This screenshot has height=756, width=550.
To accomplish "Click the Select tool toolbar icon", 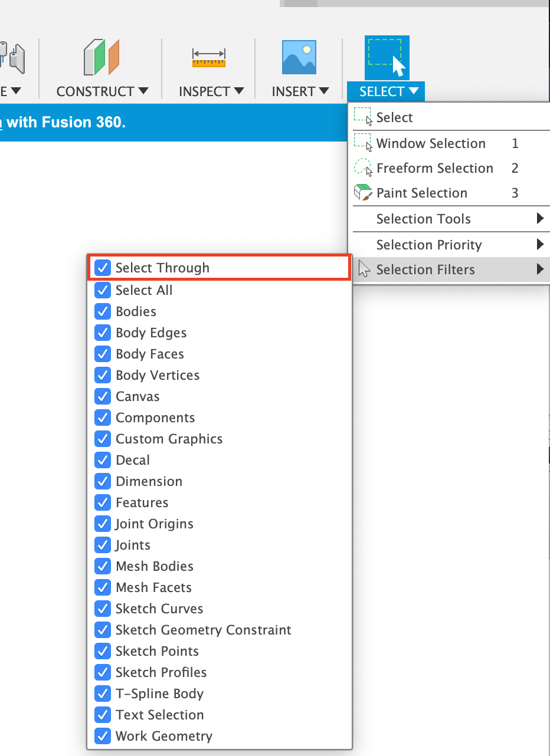I will pyautogui.click(x=387, y=57).
